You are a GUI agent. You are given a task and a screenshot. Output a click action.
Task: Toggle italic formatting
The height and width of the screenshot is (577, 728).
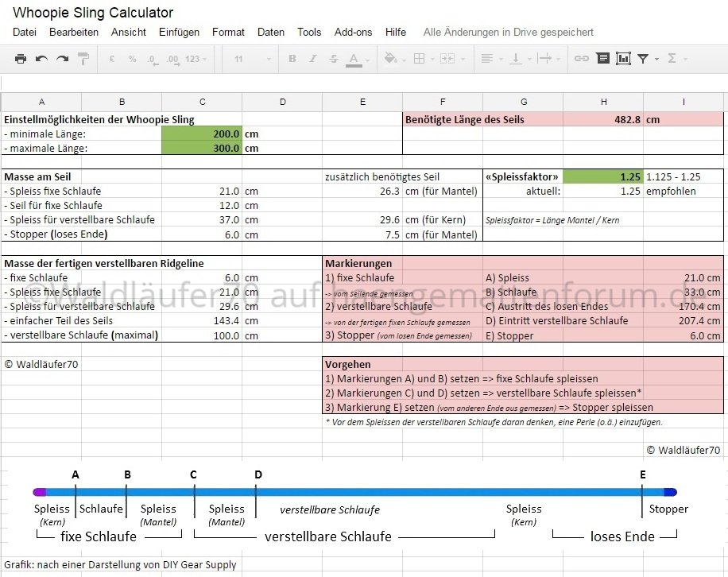tap(313, 59)
